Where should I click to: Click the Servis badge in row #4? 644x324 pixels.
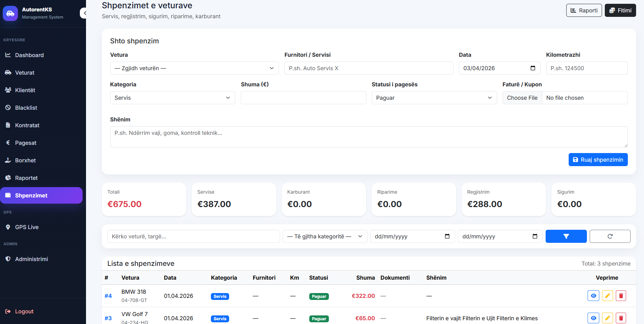[220, 296]
